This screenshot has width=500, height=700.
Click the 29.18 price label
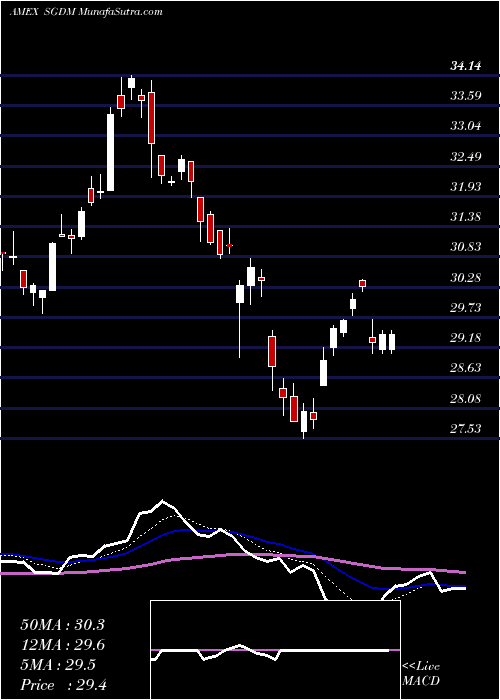point(465,338)
